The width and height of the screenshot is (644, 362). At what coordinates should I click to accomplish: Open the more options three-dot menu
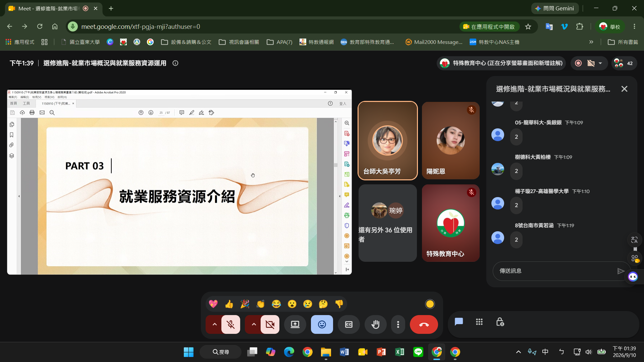(398, 324)
